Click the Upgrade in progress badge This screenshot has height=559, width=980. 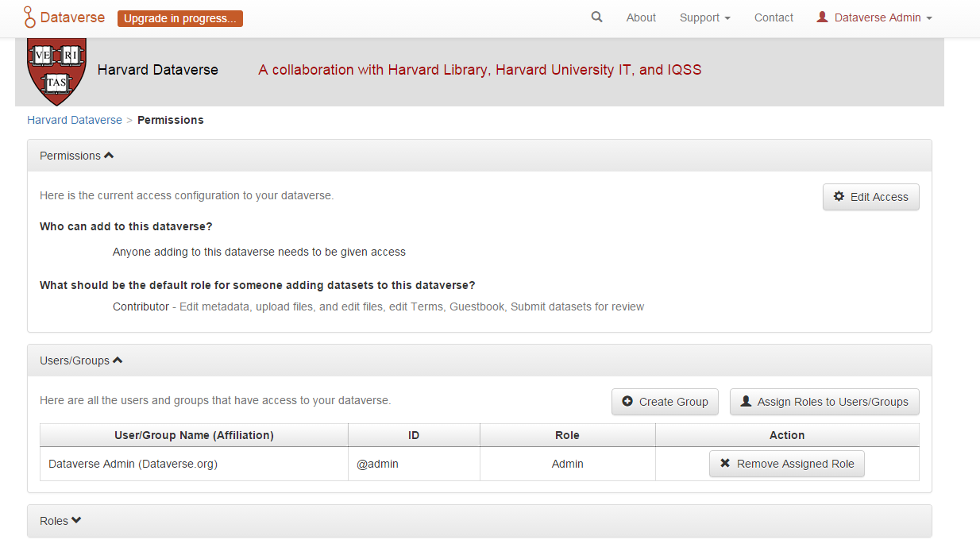[x=179, y=17]
